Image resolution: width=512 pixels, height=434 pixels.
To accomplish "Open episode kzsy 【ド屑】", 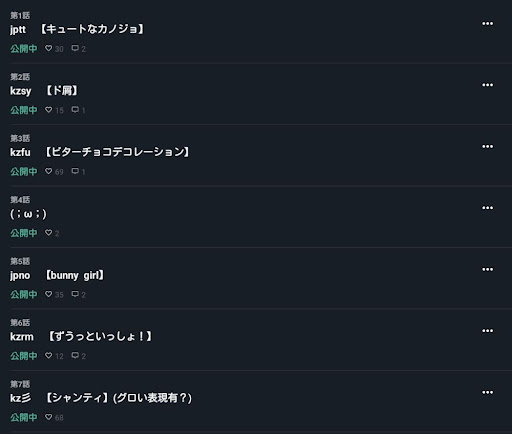I will [x=44, y=91].
